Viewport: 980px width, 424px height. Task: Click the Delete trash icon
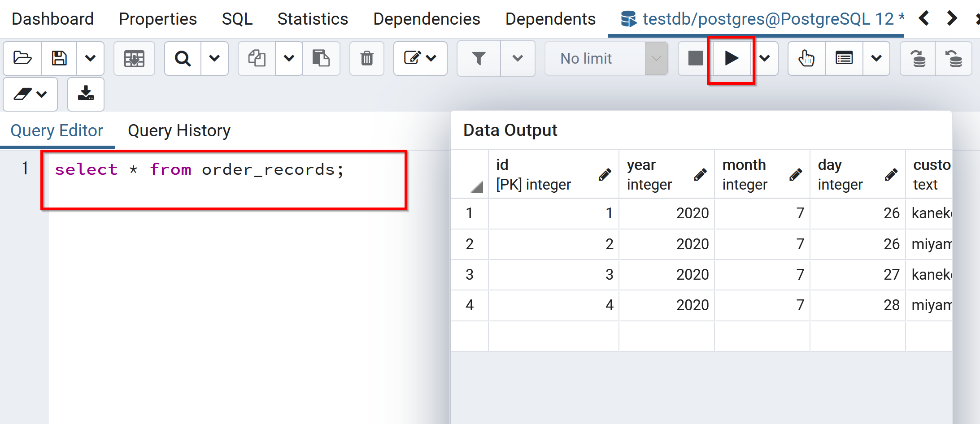pyautogui.click(x=366, y=58)
